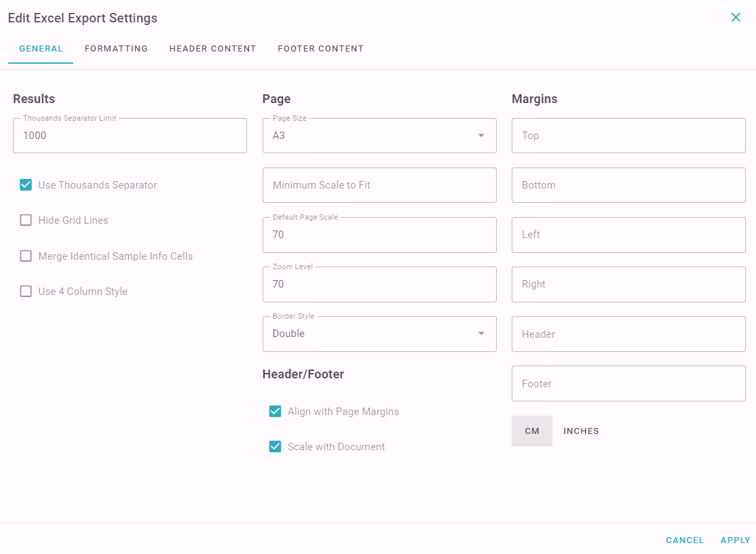Open the Header Content tab
Screen dimensions: 756x554
(212, 49)
